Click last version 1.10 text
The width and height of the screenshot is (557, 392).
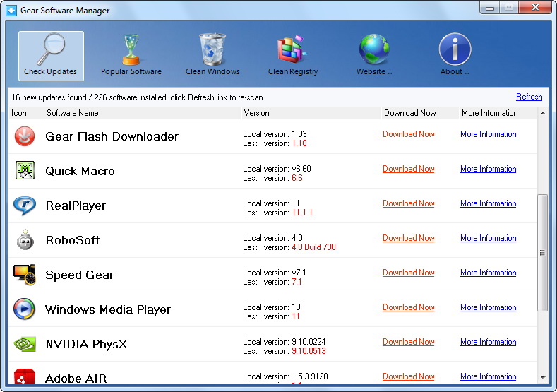[x=299, y=143]
